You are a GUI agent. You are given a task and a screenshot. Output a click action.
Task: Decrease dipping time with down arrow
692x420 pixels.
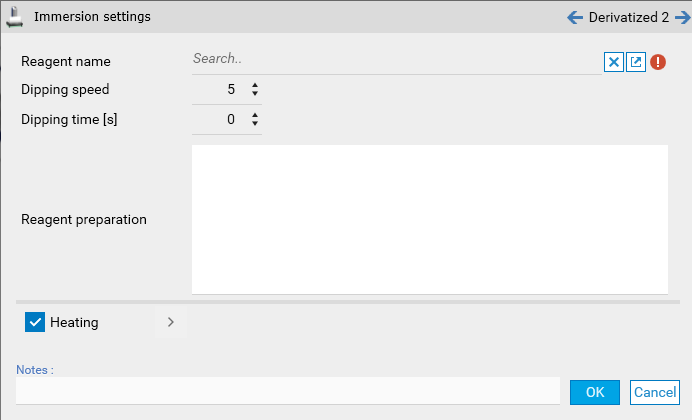click(255, 124)
